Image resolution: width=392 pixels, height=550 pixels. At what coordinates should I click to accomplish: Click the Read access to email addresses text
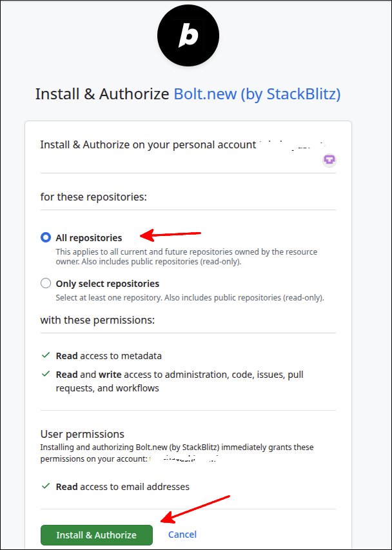coord(122,487)
